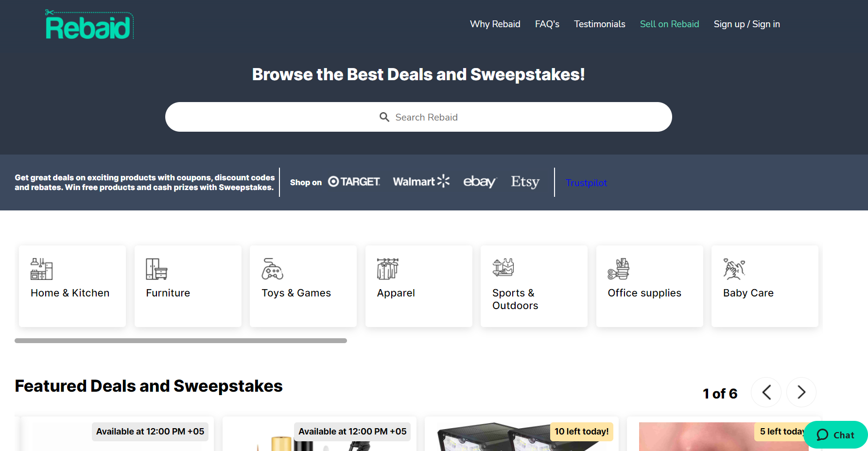Click the Rebaid scissors logo

(x=89, y=23)
